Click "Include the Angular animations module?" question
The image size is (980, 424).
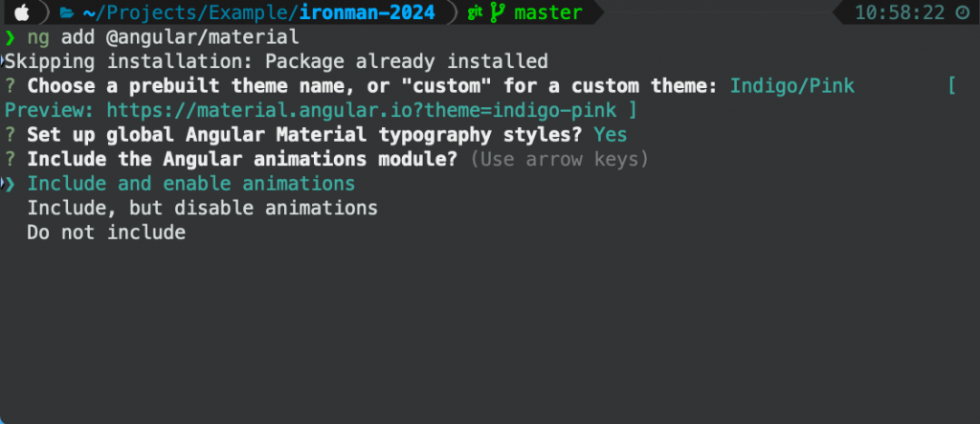pyautogui.click(x=242, y=160)
